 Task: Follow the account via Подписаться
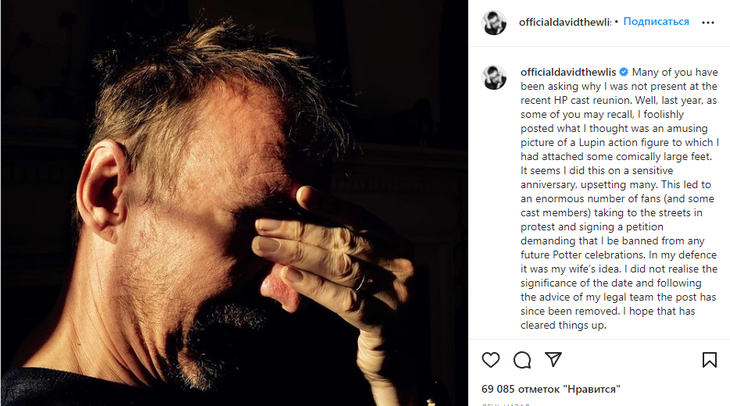point(656,22)
